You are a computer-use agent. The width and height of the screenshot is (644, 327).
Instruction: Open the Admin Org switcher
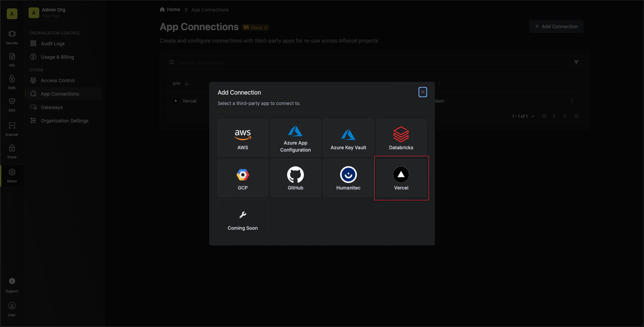click(64, 13)
